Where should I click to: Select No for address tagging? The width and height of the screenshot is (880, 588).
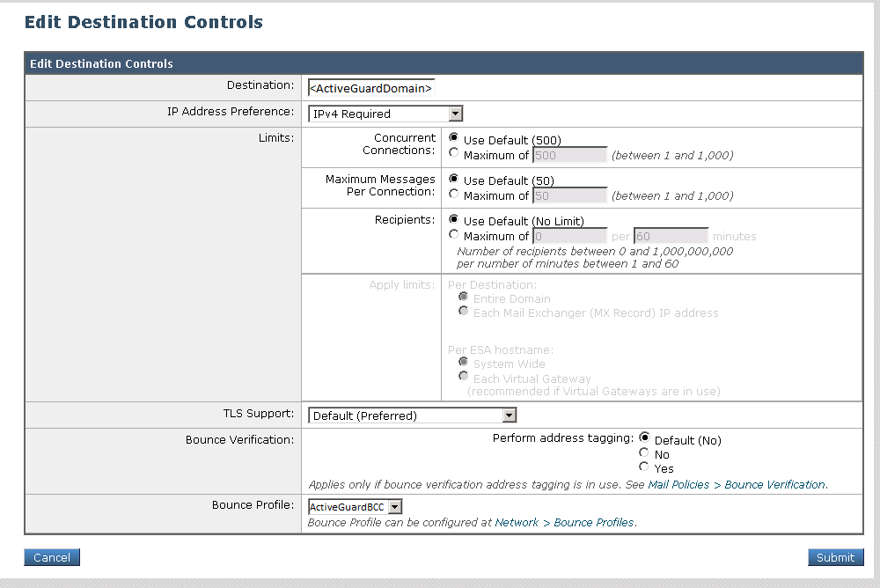coord(644,452)
